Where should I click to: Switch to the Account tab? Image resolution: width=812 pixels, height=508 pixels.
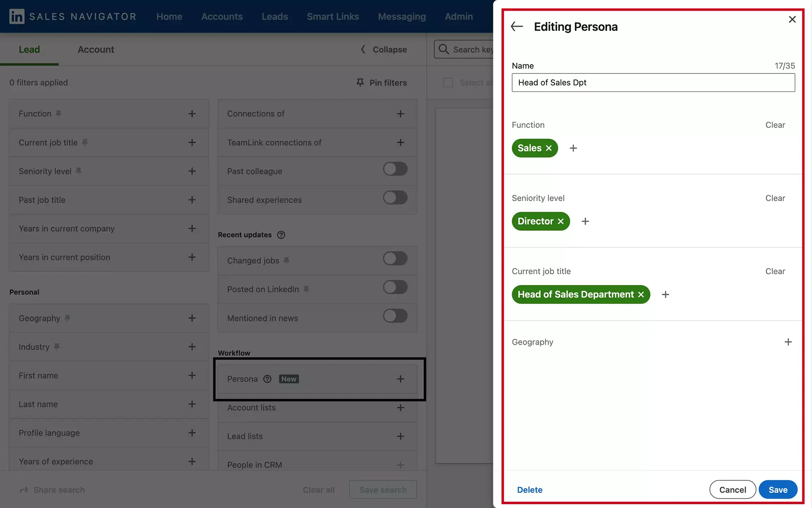[95, 49]
